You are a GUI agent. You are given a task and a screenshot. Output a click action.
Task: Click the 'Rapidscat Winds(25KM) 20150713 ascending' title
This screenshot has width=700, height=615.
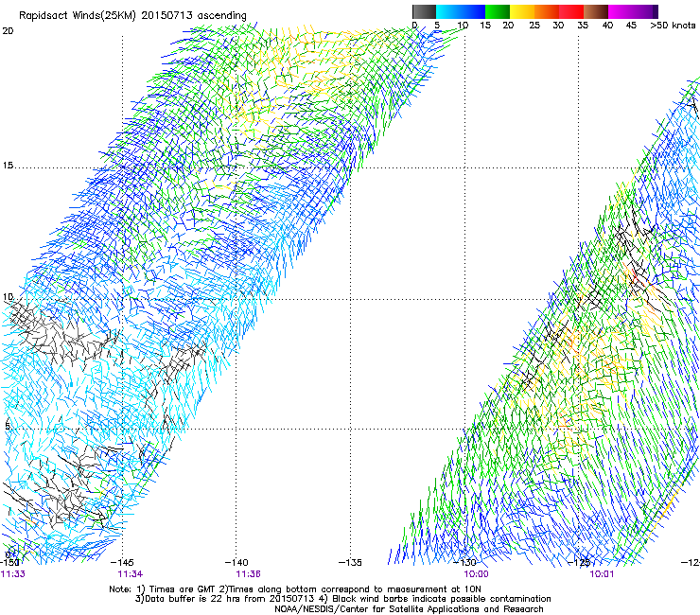(132, 16)
